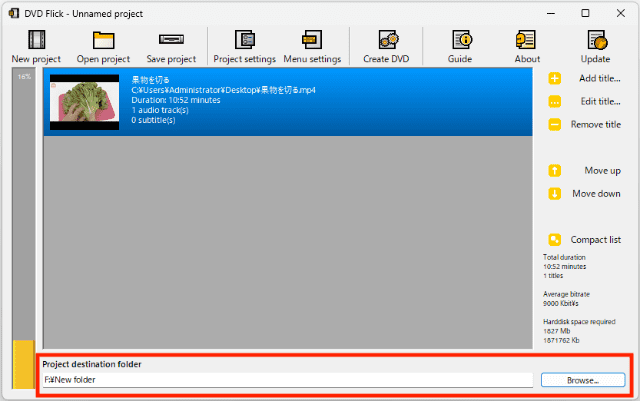Click the yellow minus Remove title icon
The image size is (640, 401).
point(554,125)
